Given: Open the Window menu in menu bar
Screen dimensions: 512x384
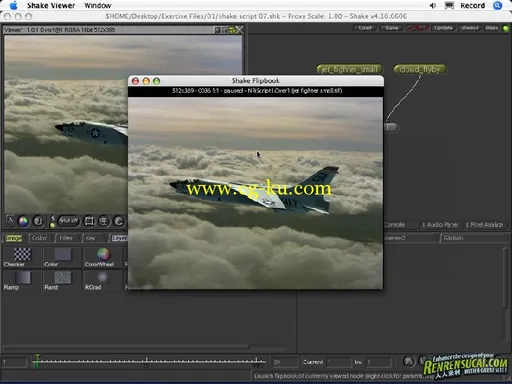Looking at the screenshot, I should (x=98, y=5).
